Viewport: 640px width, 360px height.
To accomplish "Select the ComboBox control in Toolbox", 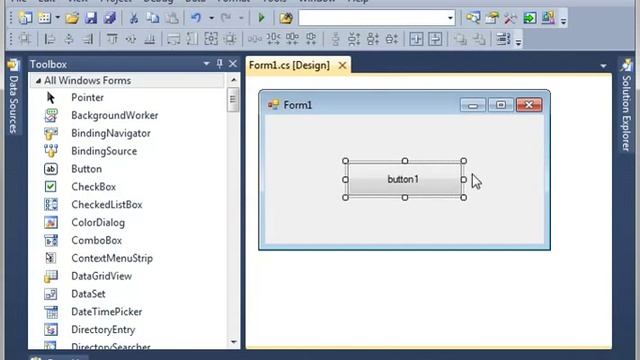I will click(x=96, y=241).
